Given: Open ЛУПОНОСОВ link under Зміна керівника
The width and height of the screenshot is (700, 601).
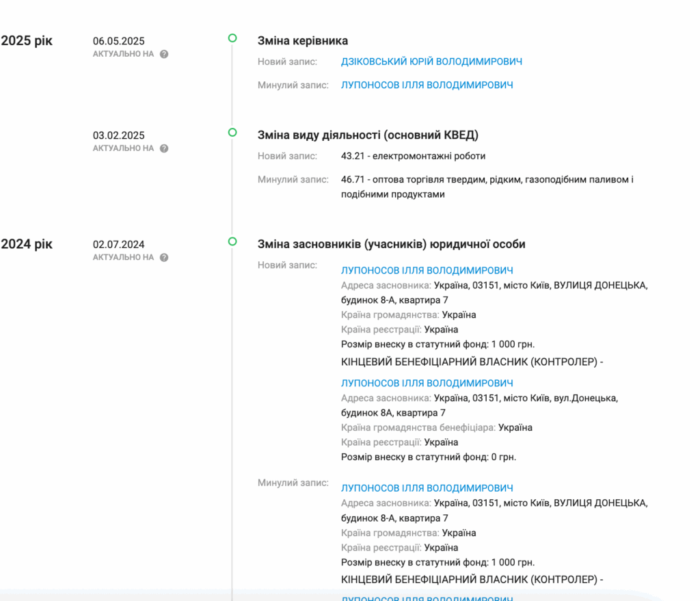Looking at the screenshot, I should [427, 85].
